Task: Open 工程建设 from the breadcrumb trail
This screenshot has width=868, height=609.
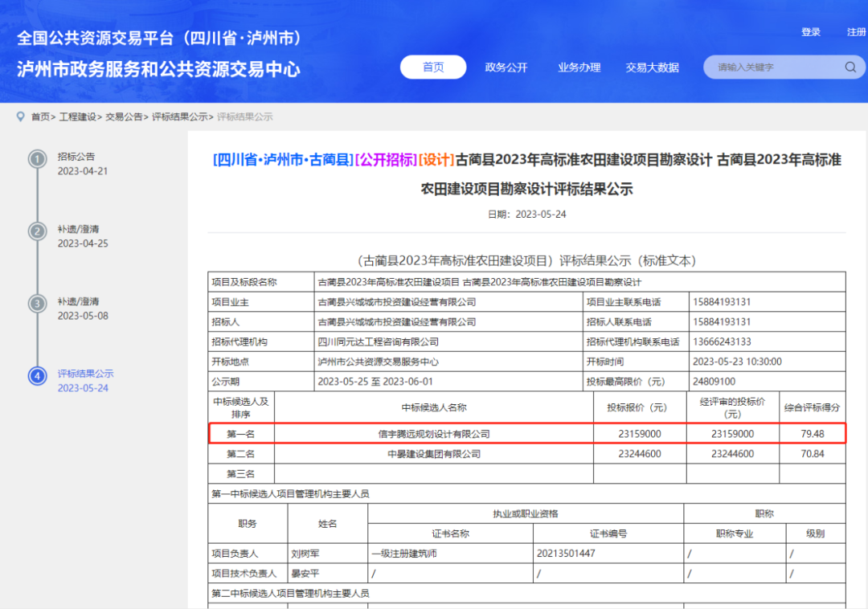Action: (x=75, y=116)
